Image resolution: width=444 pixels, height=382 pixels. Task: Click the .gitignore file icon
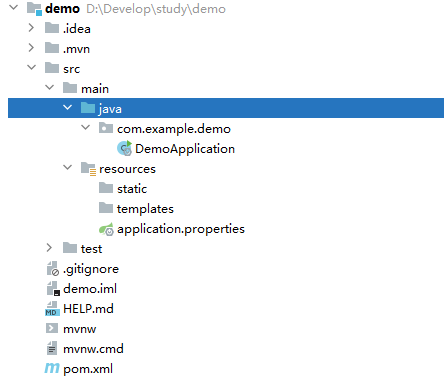tap(53, 269)
